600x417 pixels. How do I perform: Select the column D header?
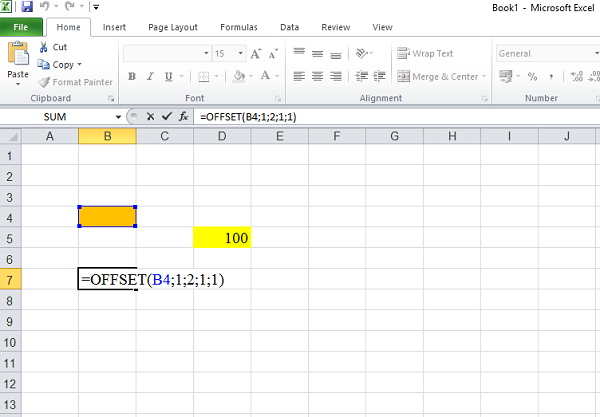pos(222,136)
